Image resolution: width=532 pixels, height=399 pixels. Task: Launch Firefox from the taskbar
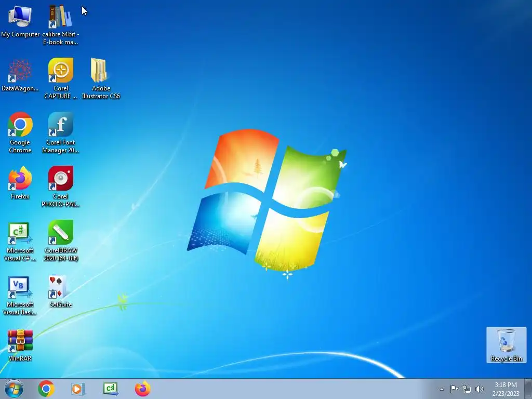142,389
